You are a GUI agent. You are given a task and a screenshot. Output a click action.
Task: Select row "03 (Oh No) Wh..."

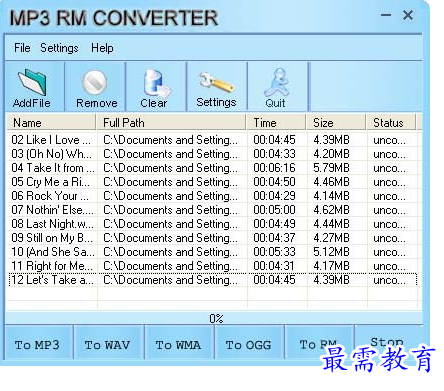coord(213,154)
